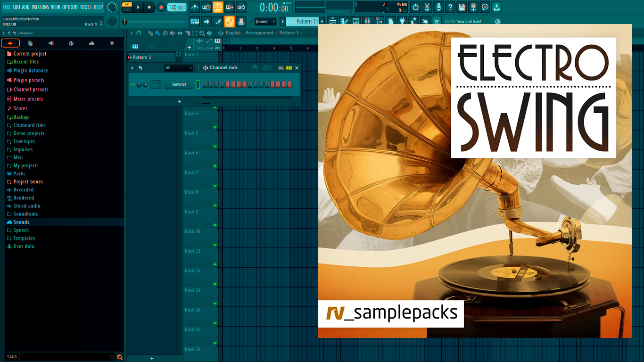This screenshot has height=362, width=644.
Task: Open channel rack graph editor icon
Action: click(x=281, y=68)
